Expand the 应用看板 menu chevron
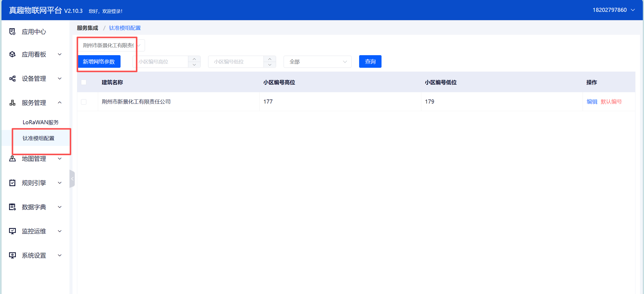 [60, 54]
